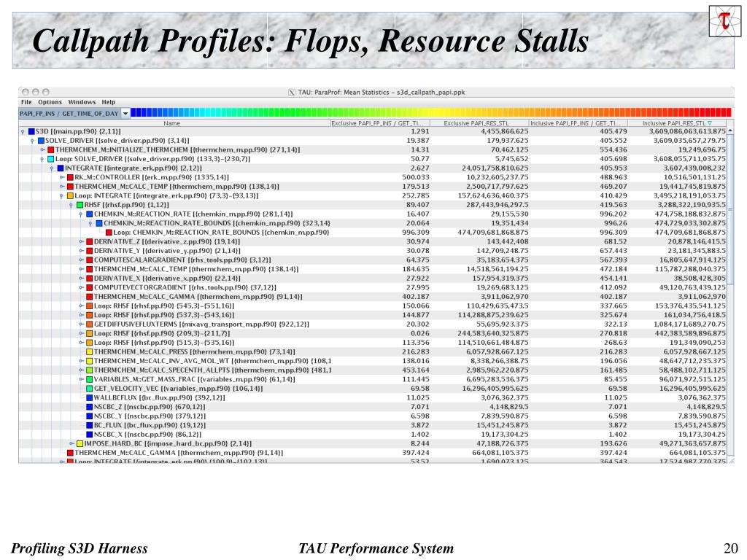Click blue box beside NSCBC_Z row

click(x=89, y=407)
